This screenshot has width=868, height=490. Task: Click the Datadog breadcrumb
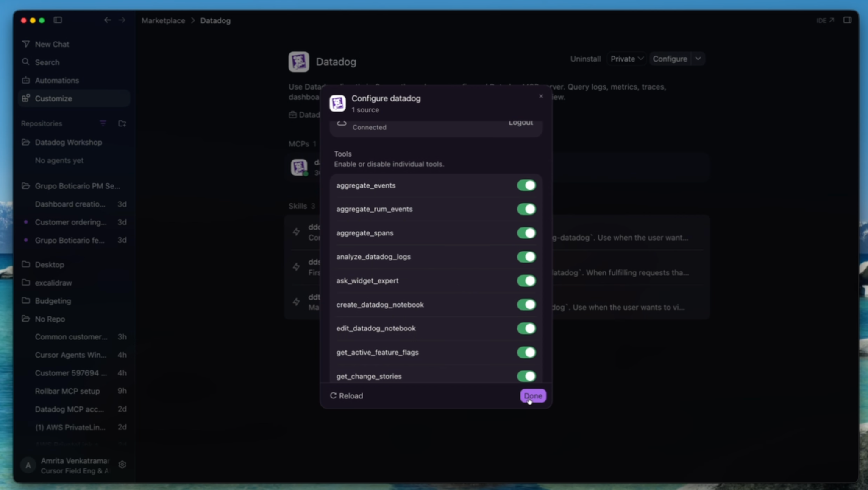(x=215, y=20)
